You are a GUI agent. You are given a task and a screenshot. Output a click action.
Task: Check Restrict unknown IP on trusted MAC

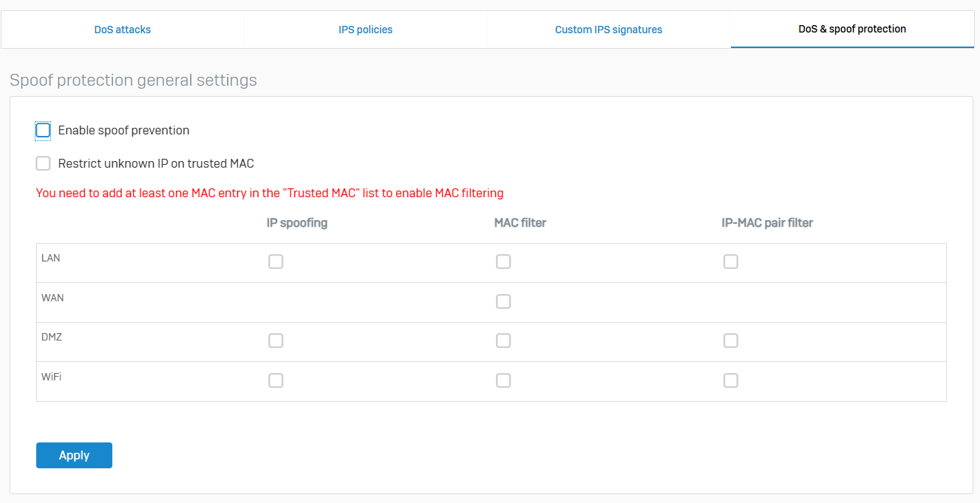point(44,164)
